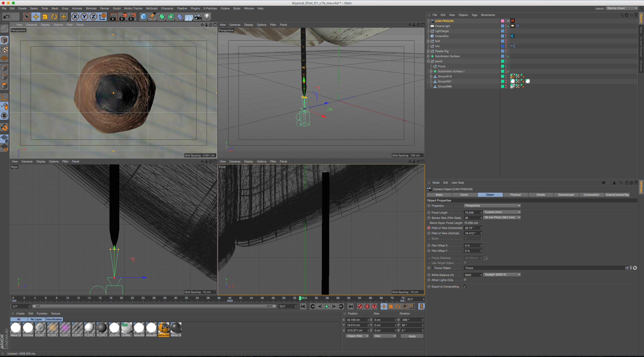Screen dimensions: 644x357
Task: Expand the Floatie Rig hierarchy
Action: [428, 51]
